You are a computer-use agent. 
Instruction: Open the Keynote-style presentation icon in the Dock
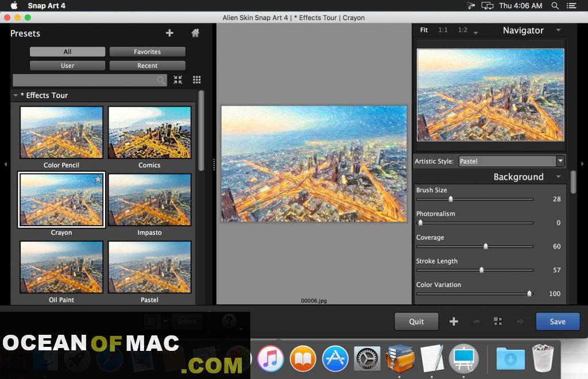pyautogui.click(x=464, y=359)
